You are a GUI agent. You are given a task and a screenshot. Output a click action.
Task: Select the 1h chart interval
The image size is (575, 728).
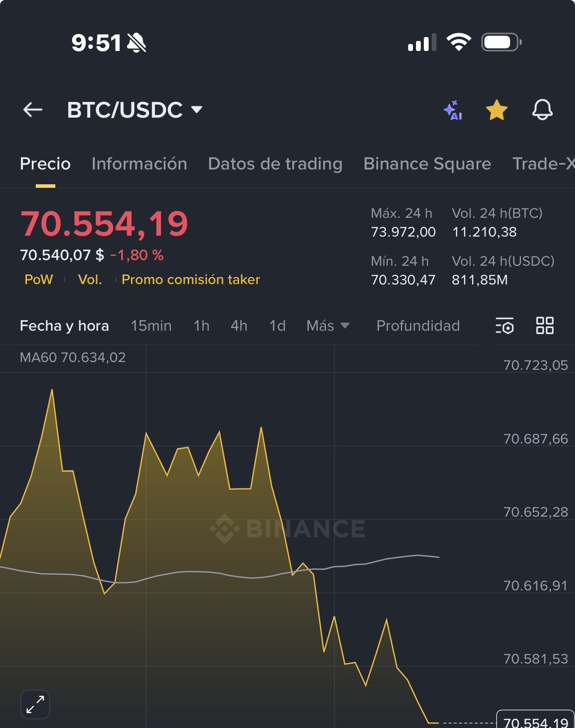pyautogui.click(x=202, y=326)
